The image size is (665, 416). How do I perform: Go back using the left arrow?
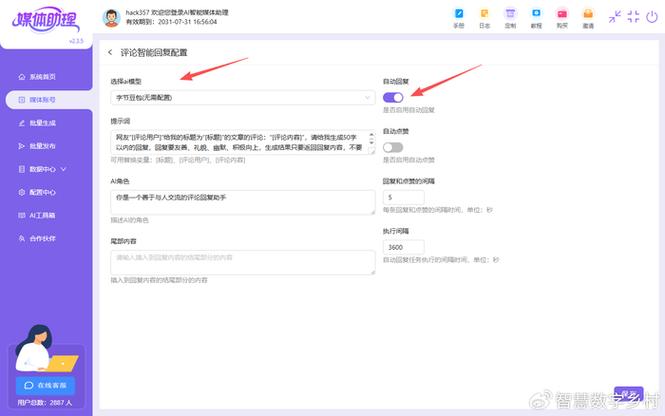[x=109, y=52]
